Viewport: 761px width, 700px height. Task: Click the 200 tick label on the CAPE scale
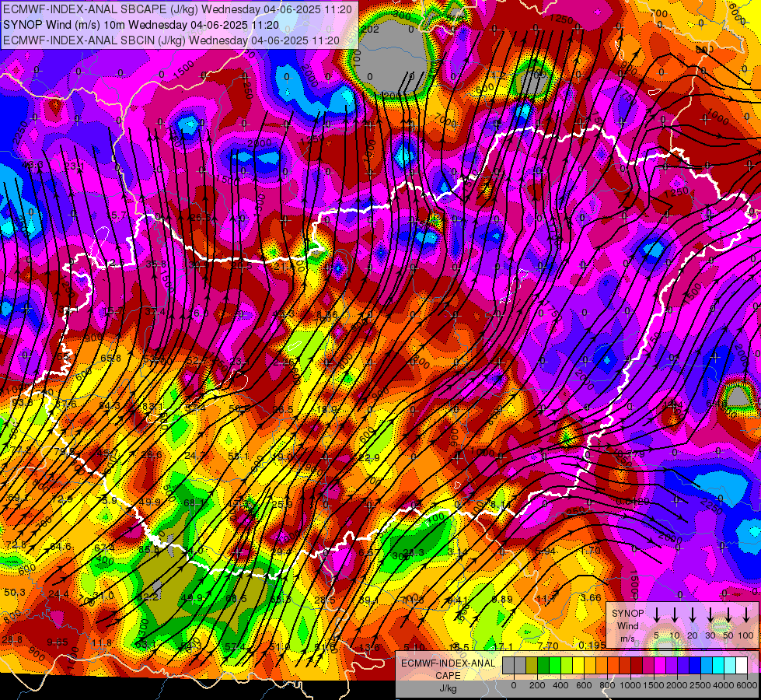(537, 685)
